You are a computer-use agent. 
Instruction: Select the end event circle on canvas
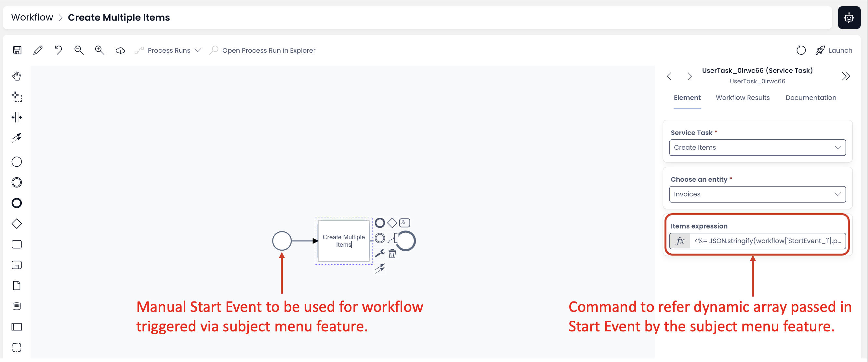[406, 241]
